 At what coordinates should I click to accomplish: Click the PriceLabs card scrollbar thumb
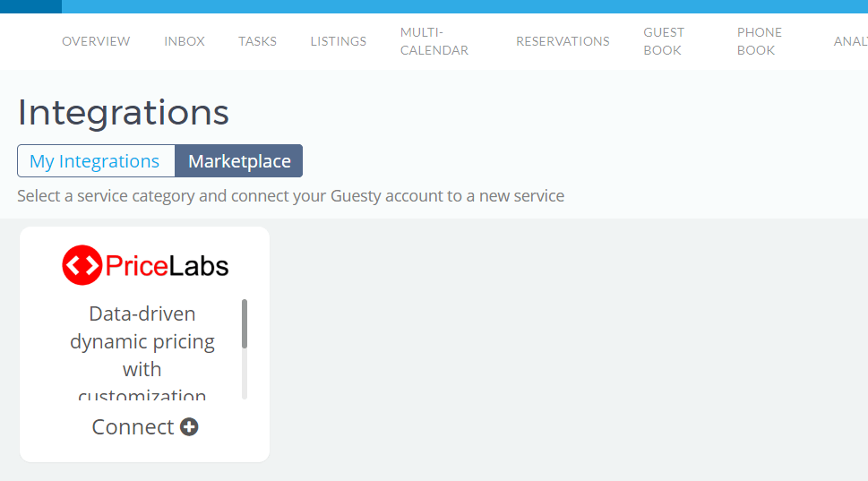click(245, 323)
